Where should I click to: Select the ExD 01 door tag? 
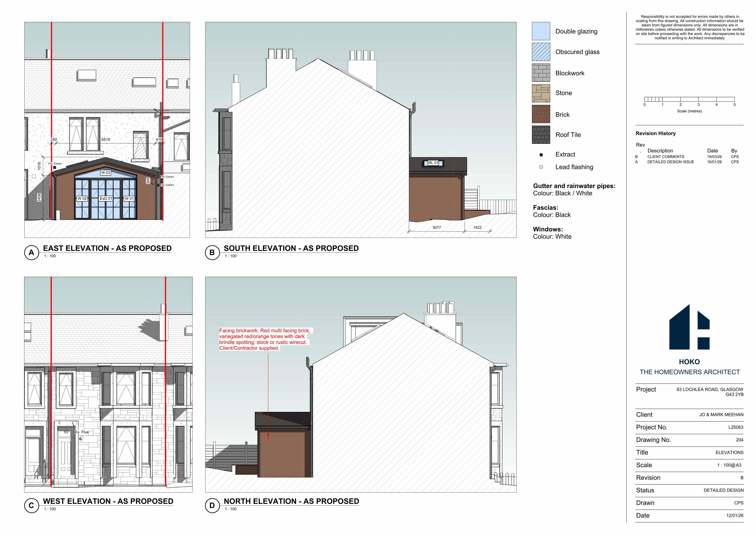coord(106,199)
